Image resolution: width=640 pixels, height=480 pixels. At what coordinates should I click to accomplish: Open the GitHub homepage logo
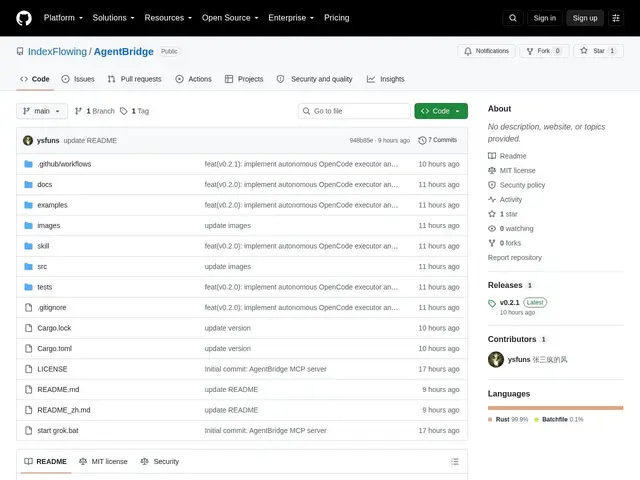click(24, 18)
